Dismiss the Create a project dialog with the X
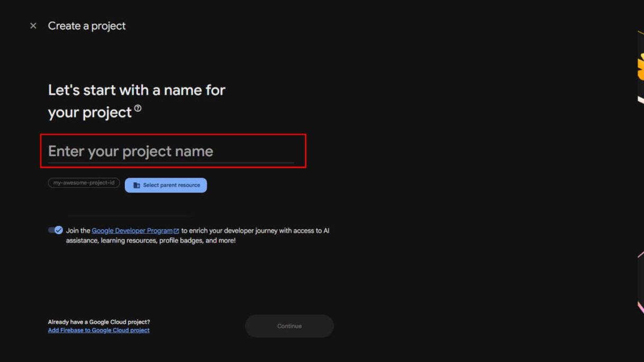Viewport: 644px width, 362px height. [x=33, y=25]
